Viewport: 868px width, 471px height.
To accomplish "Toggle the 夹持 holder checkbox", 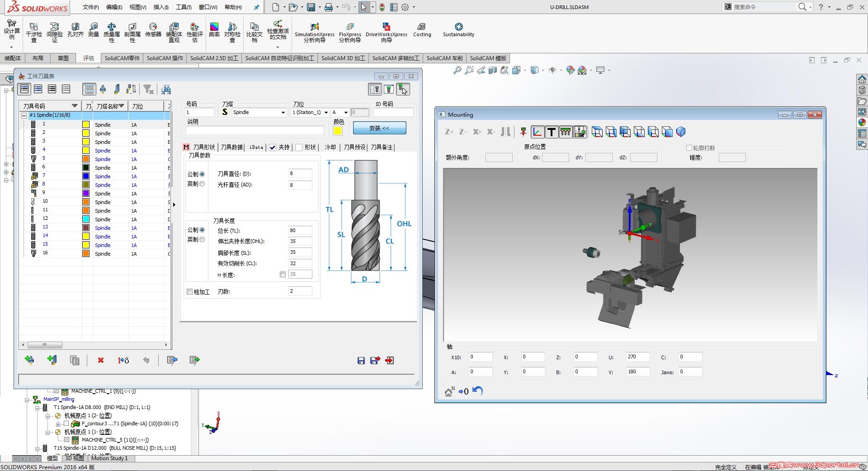I will (273, 147).
